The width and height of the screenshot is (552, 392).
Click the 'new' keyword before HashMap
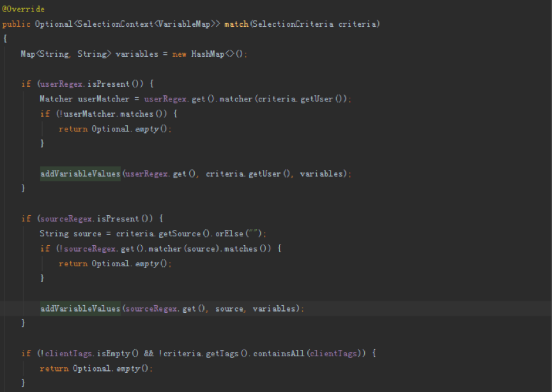click(179, 54)
